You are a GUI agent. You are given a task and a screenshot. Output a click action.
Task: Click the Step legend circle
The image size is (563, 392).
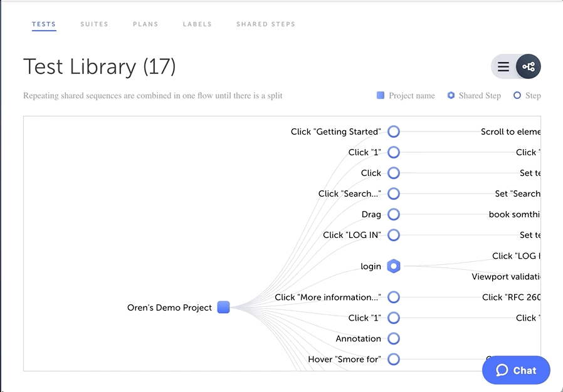coord(517,95)
